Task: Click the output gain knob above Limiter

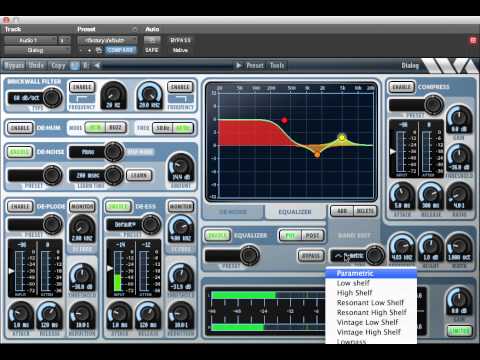Action: point(459,302)
